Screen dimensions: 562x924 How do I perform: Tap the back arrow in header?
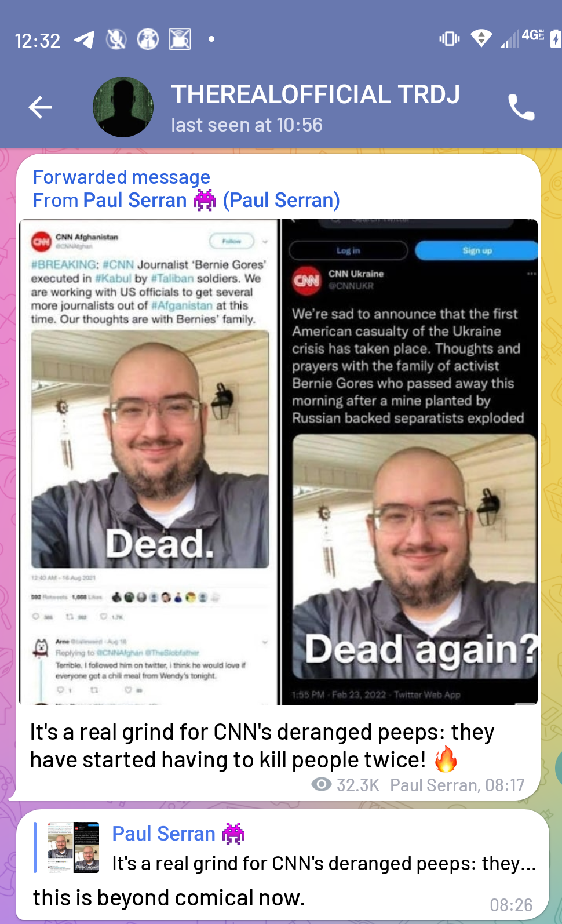pyautogui.click(x=40, y=107)
